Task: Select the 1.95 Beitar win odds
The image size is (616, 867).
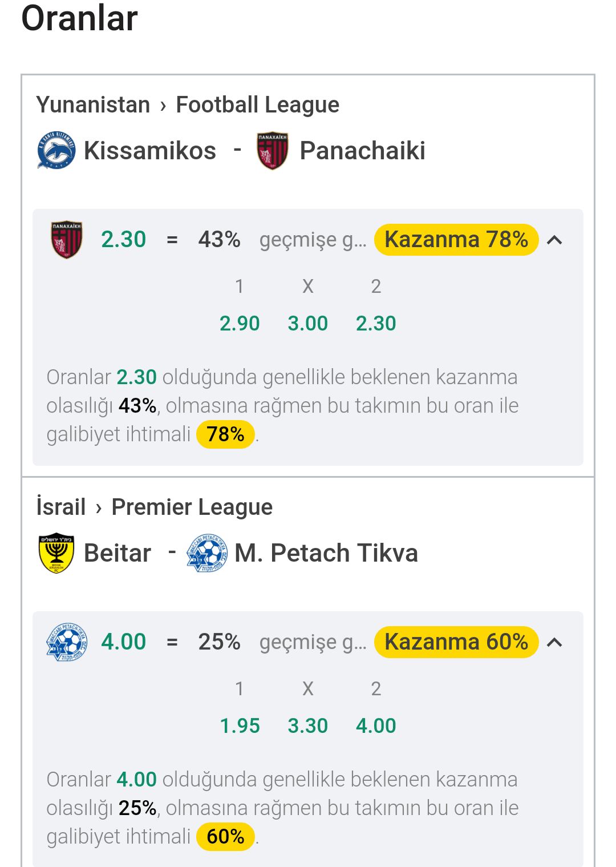Action: [240, 726]
